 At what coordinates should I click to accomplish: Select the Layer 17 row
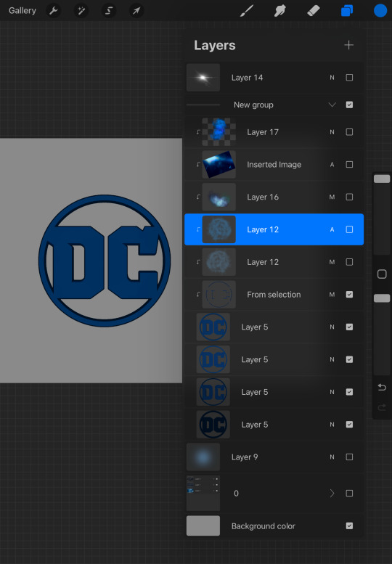(x=274, y=132)
